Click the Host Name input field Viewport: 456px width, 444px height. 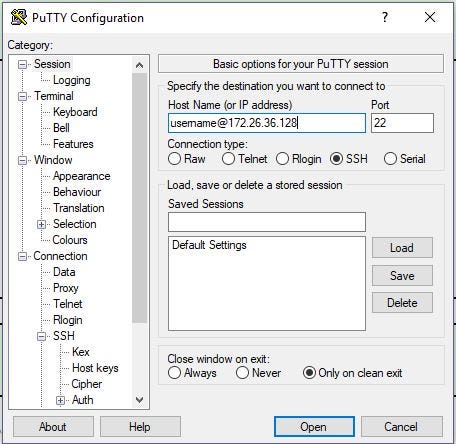tap(267, 123)
